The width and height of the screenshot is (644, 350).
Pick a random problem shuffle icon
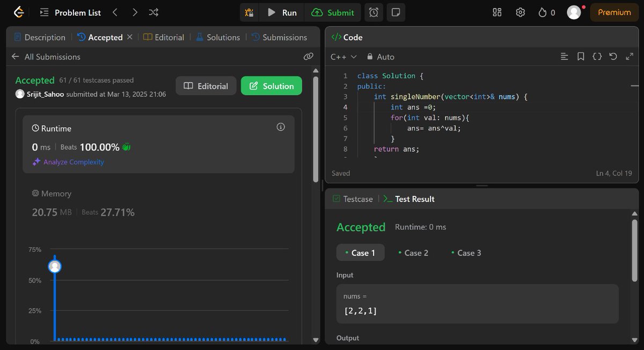click(153, 12)
